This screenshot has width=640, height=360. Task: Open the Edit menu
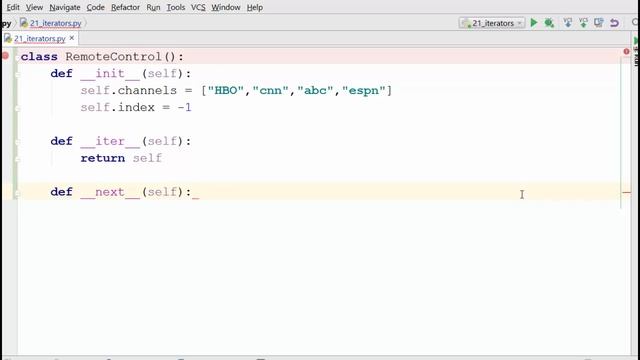13,7
